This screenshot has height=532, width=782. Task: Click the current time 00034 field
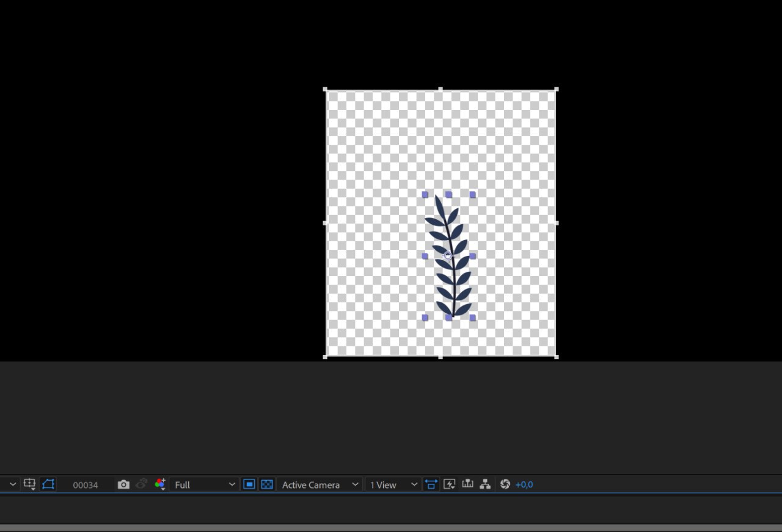86,485
